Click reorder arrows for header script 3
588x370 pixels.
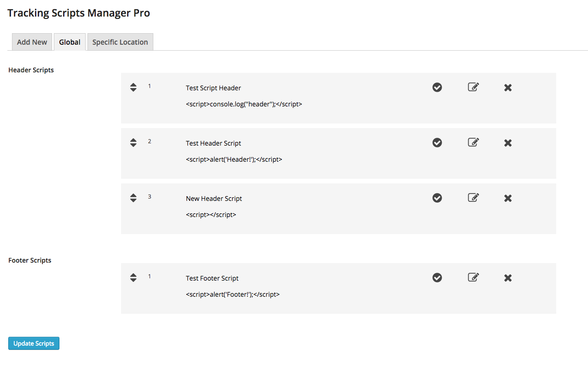(x=133, y=198)
